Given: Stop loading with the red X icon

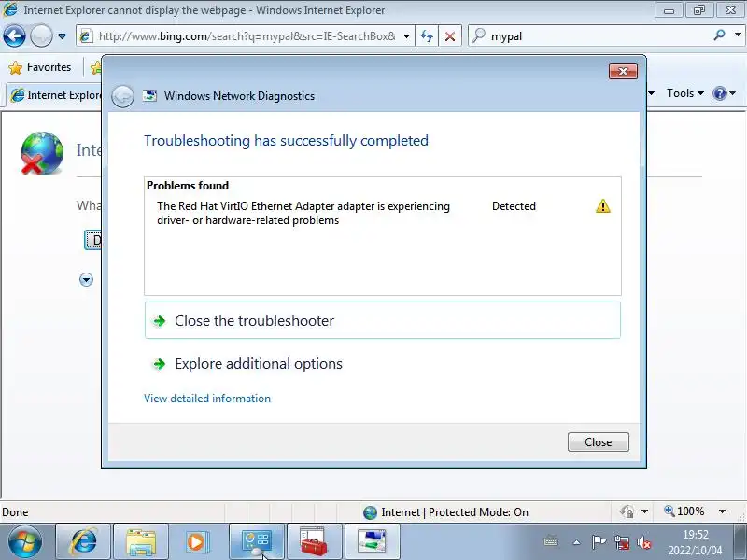Looking at the screenshot, I should point(450,36).
